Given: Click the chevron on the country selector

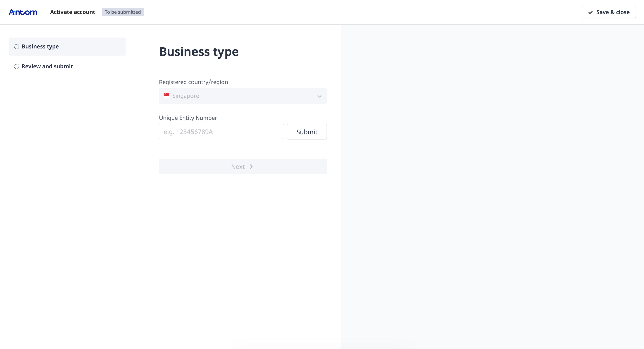Looking at the screenshot, I should pyautogui.click(x=319, y=96).
